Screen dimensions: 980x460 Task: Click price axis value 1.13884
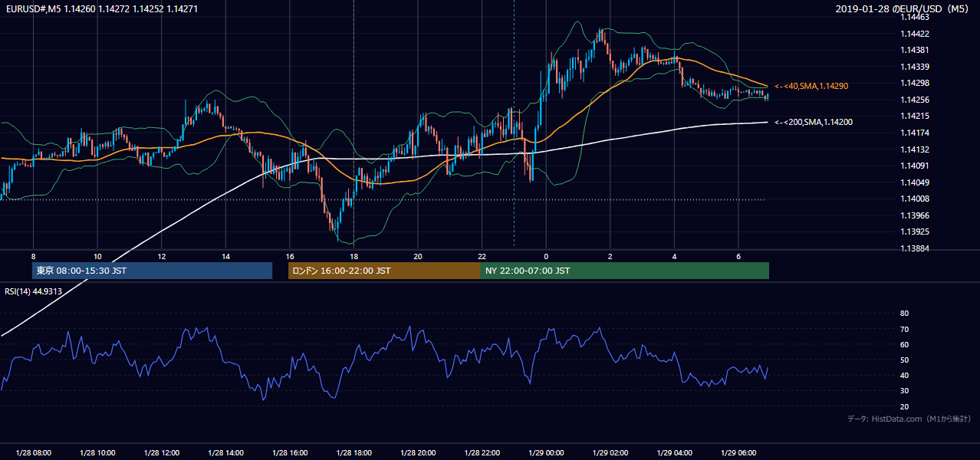point(914,249)
